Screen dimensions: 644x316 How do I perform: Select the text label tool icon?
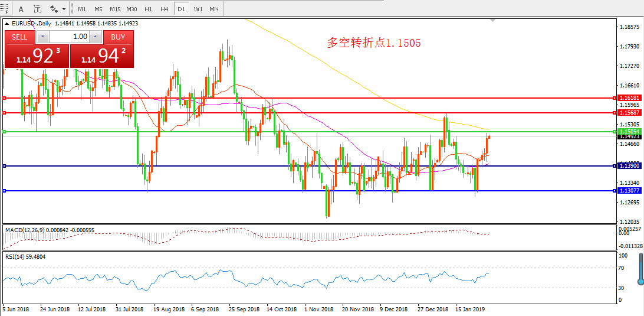coord(37,9)
